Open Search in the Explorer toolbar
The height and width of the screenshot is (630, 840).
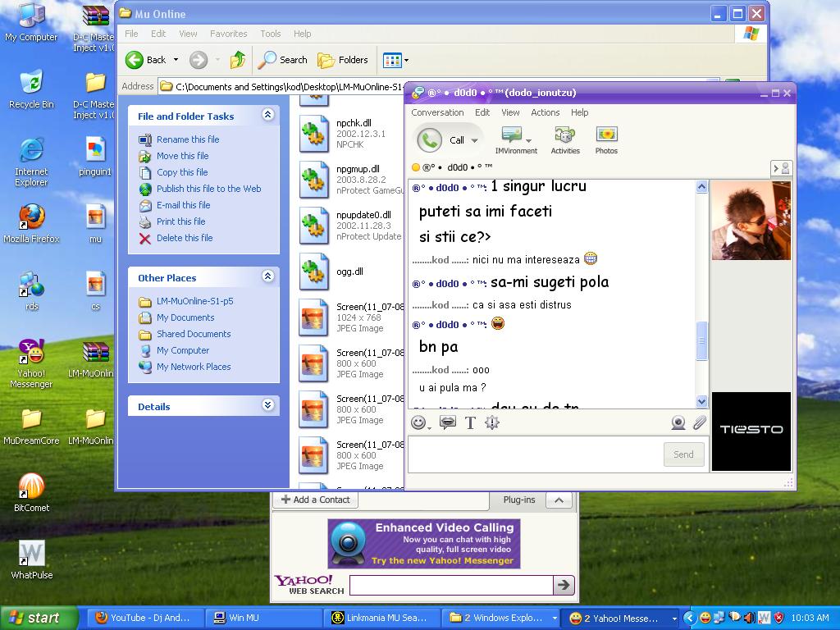pos(282,60)
